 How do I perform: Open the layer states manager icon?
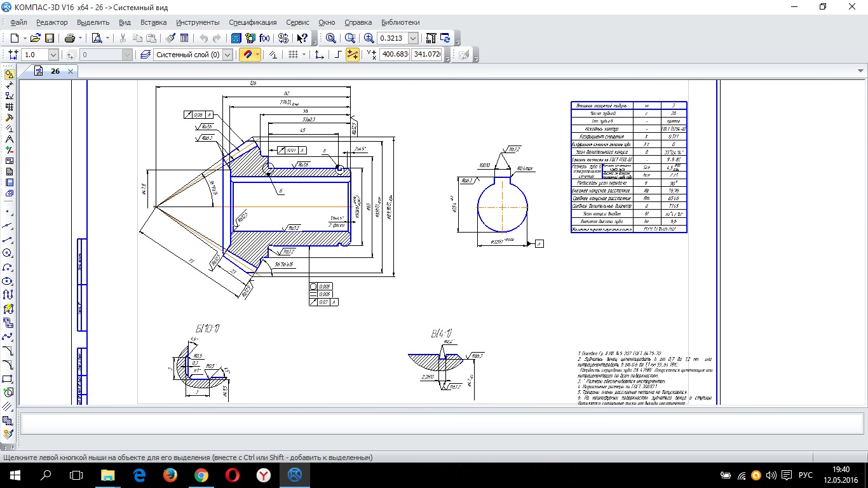(x=146, y=55)
